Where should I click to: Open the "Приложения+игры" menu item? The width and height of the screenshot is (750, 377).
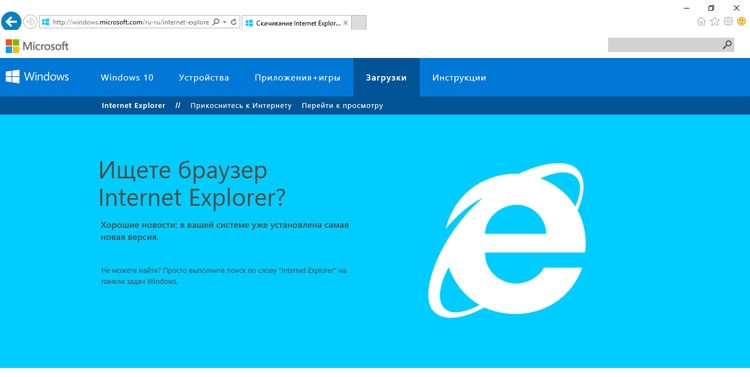(x=297, y=78)
